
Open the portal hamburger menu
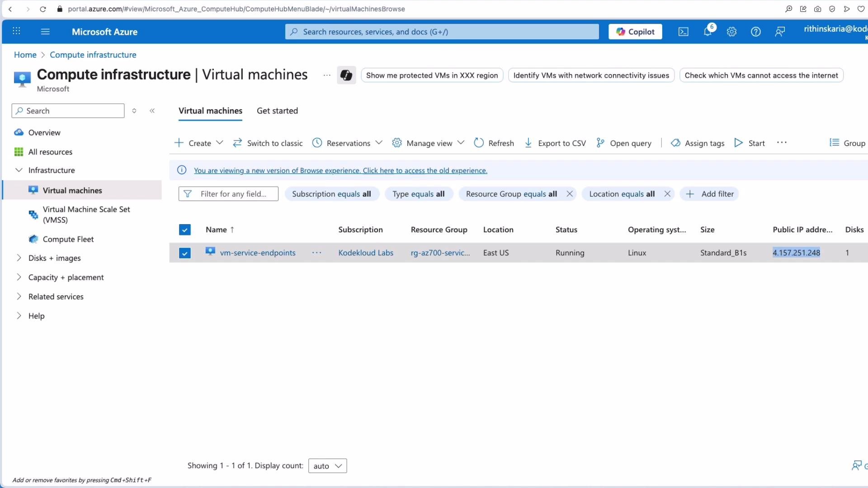[x=45, y=31]
